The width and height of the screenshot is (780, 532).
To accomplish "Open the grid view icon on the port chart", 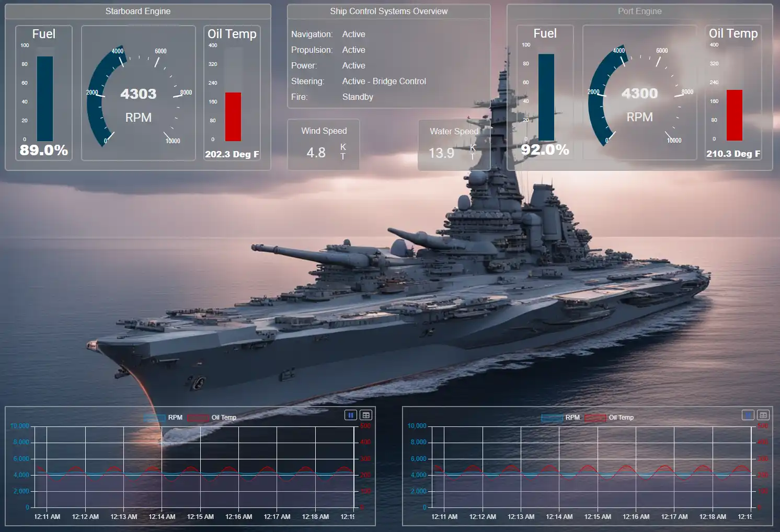I will tap(763, 414).
